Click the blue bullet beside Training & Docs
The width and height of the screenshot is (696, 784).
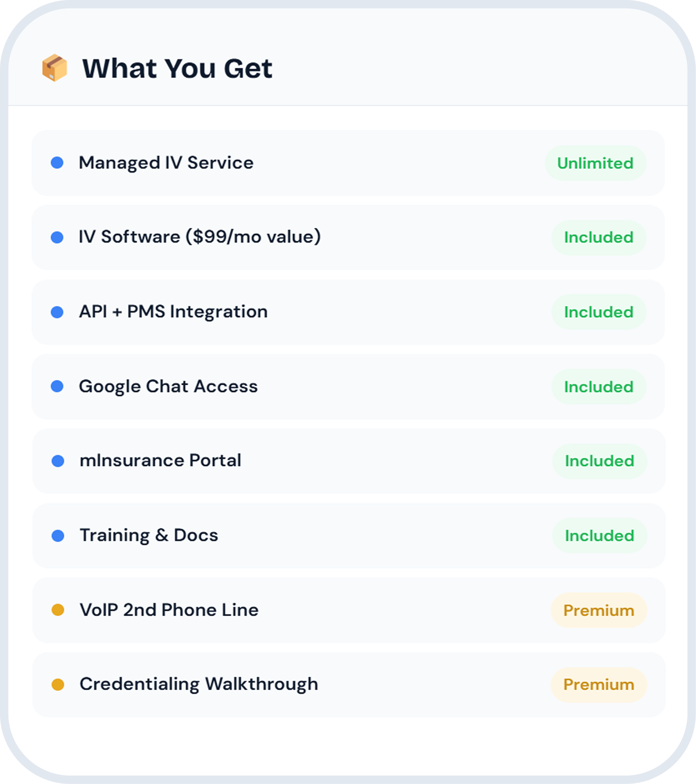(58, 535)
